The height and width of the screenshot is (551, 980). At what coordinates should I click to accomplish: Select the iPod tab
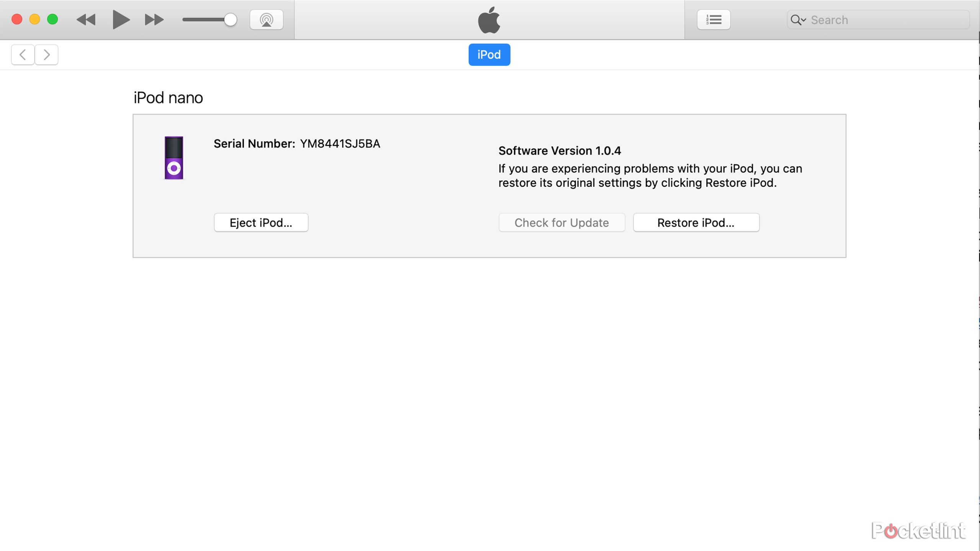click(489, 55)
